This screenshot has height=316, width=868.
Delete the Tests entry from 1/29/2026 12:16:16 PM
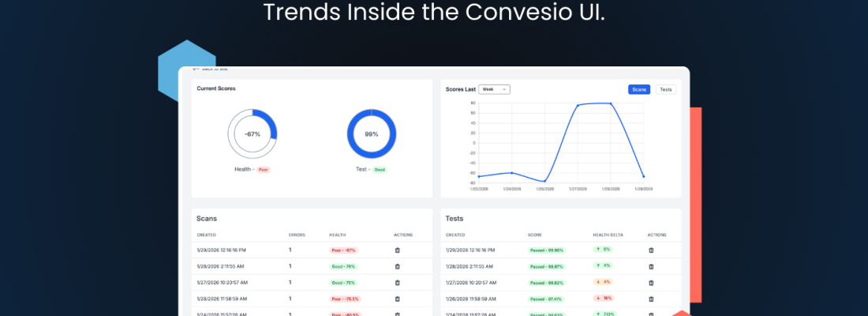point(651,250)
